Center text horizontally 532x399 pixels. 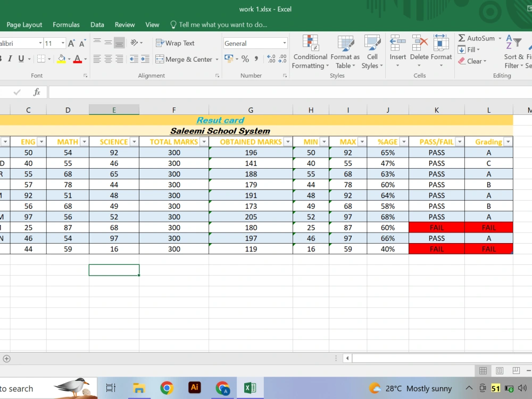tap(108, 59)
